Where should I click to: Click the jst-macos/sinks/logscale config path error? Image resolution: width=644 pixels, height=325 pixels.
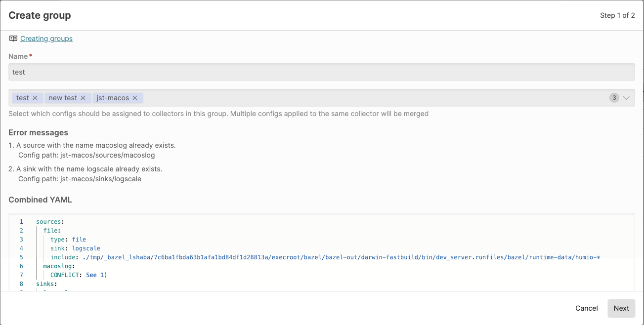(80, 179)
